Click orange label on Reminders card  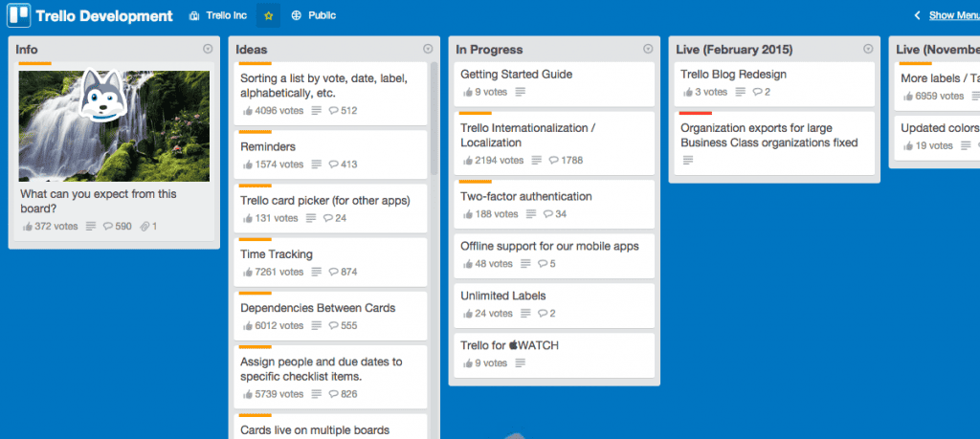[x=255, y=132]
